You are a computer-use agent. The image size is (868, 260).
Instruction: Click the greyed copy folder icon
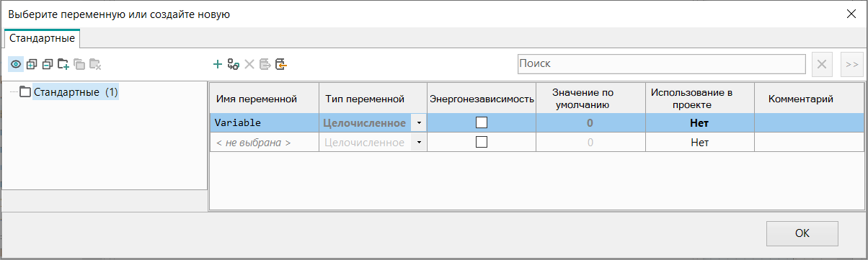point(79,65)
